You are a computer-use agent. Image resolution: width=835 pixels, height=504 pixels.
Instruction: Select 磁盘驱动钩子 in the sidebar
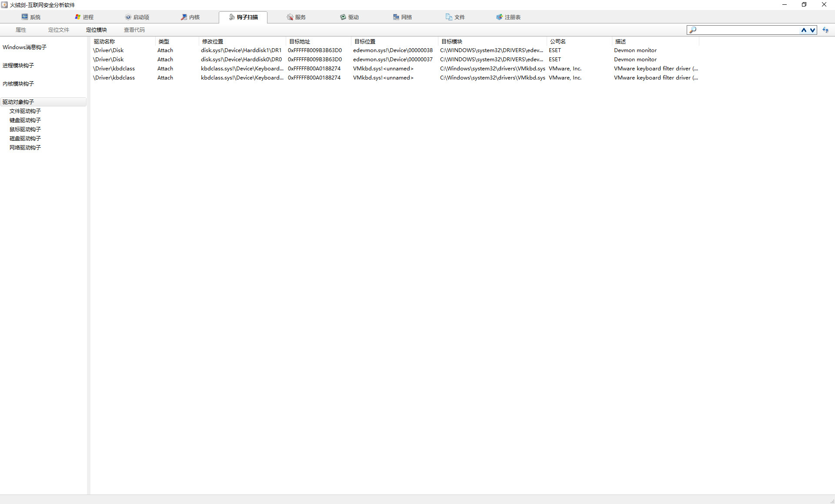(x=25, y=139)
